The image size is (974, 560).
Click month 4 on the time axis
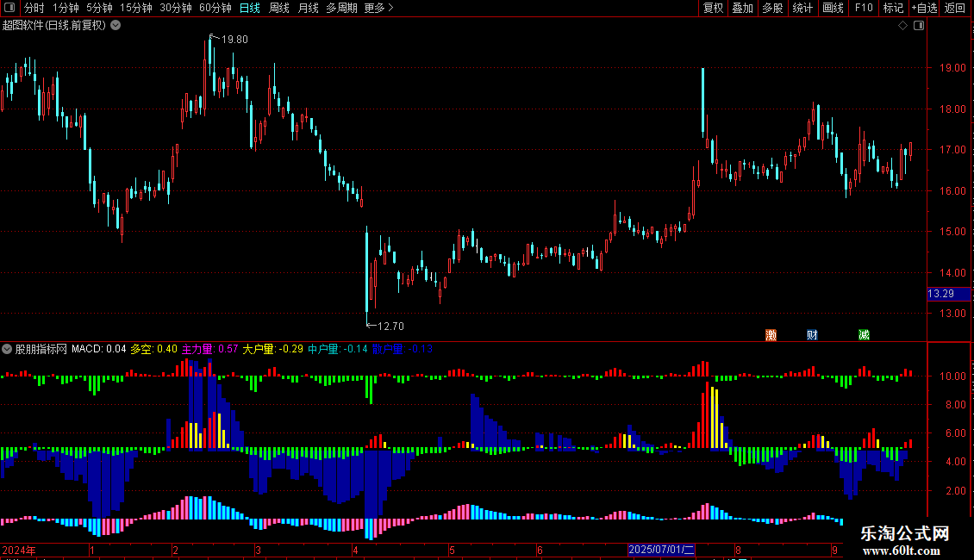pyautogui.click(x=355, y=550)
